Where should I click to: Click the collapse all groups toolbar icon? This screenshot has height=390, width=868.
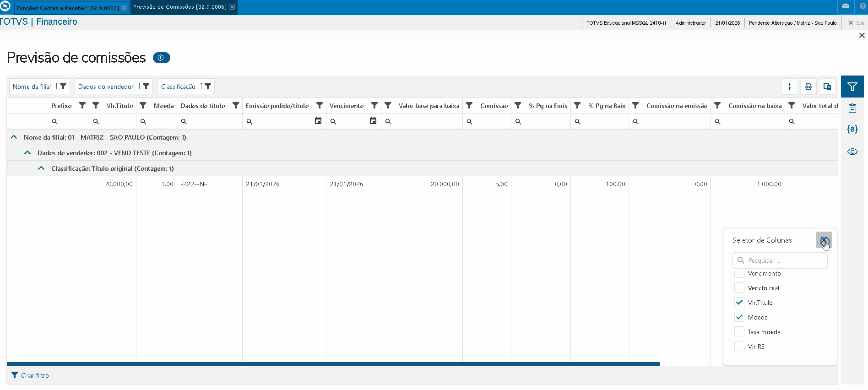point(790,87)
